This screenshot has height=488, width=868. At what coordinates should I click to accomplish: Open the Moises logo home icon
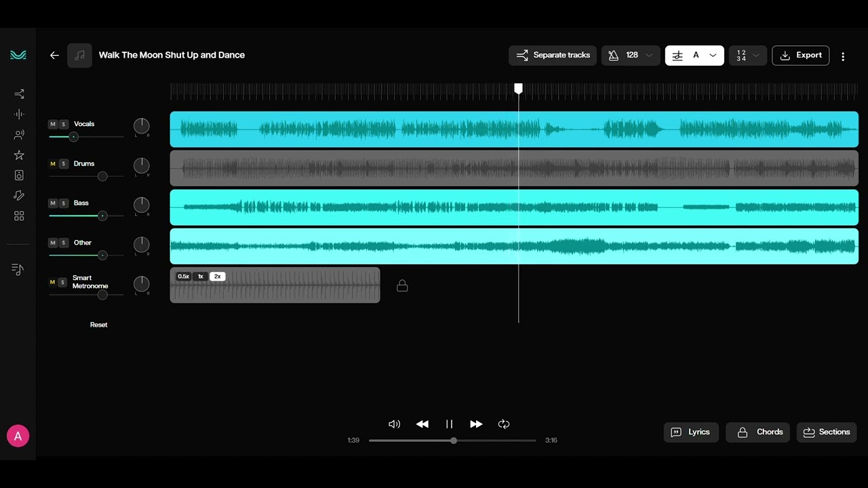coord(18,55)
